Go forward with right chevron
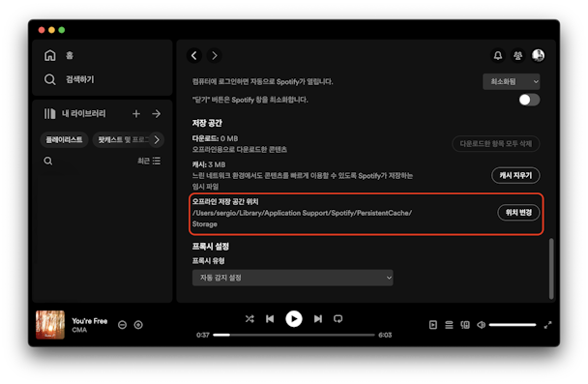The width and height of the screenshot is (588, 384). 214,55
